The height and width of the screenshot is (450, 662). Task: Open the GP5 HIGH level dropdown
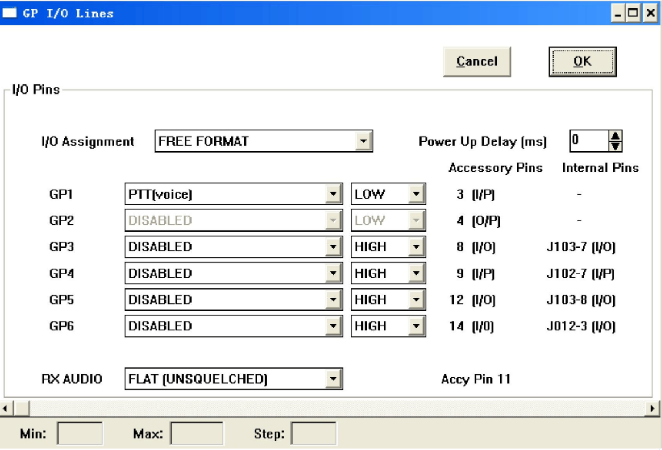[x=415, y=299]
